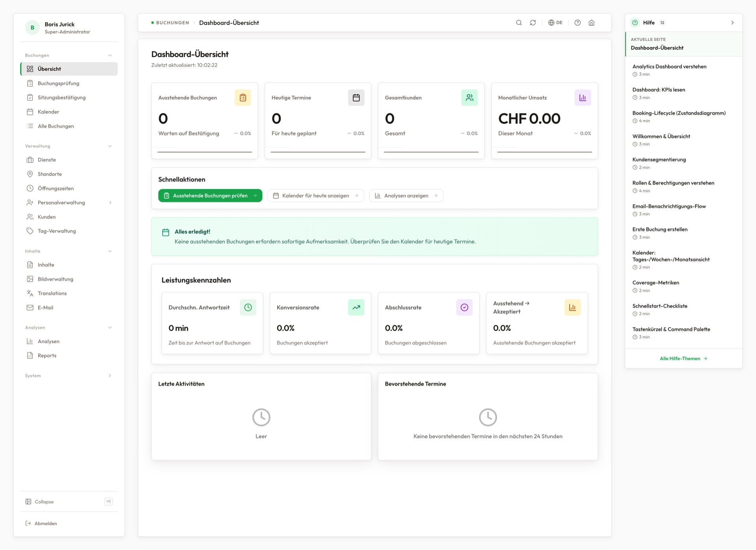Switch to the Analysen section in the sidebar
Viewport: 756px width, 550px height.
tap(48, 341)
